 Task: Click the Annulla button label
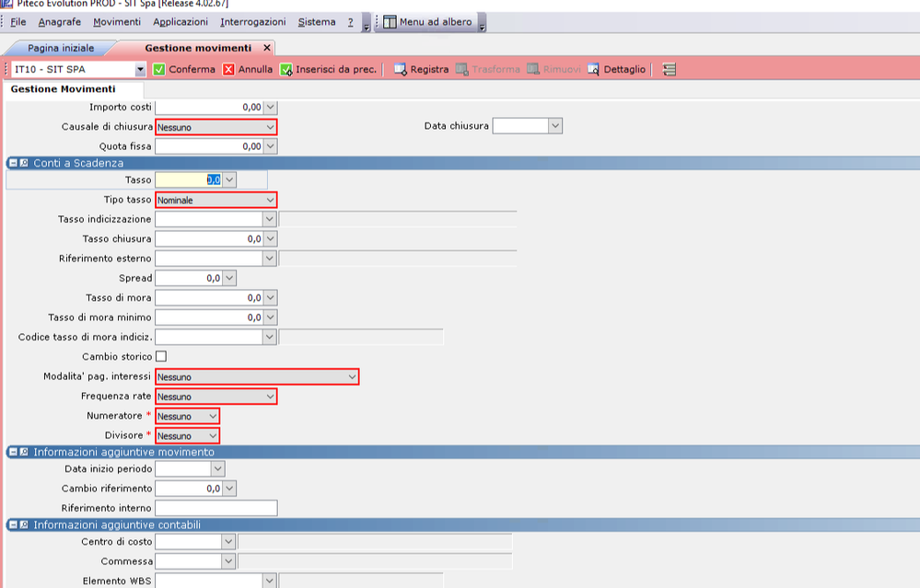(x=255, y=69)
